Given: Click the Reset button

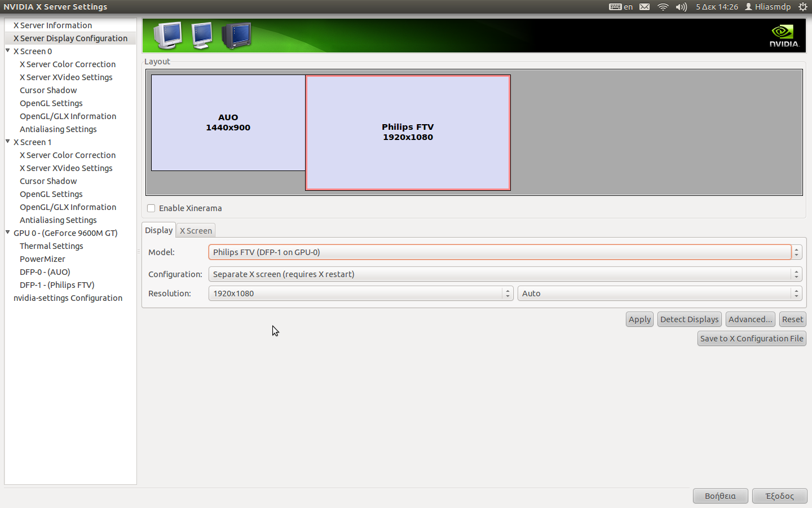Looking at the screenshot, I should pos(793,319).
